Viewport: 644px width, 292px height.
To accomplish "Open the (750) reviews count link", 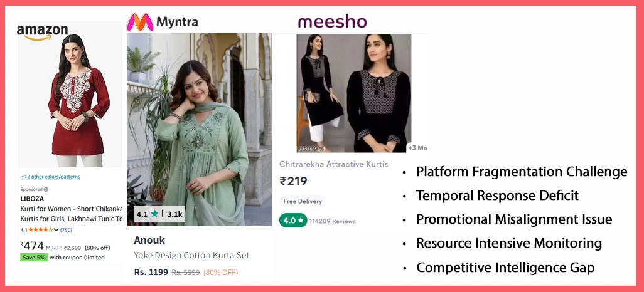I will 66,230.
